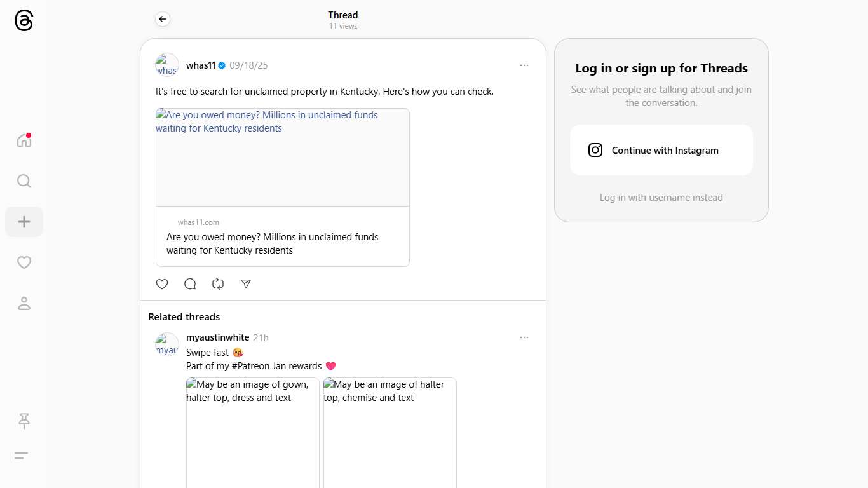Share the whas11 post
Image resolution: width=868 pixels, height=488 pixels.
click(246, 284)
